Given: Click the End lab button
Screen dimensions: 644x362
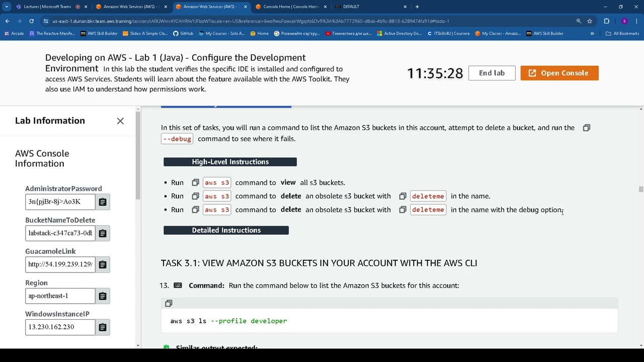Looking at the screenshot, I should pyautogui.click(x=492, y=73).
